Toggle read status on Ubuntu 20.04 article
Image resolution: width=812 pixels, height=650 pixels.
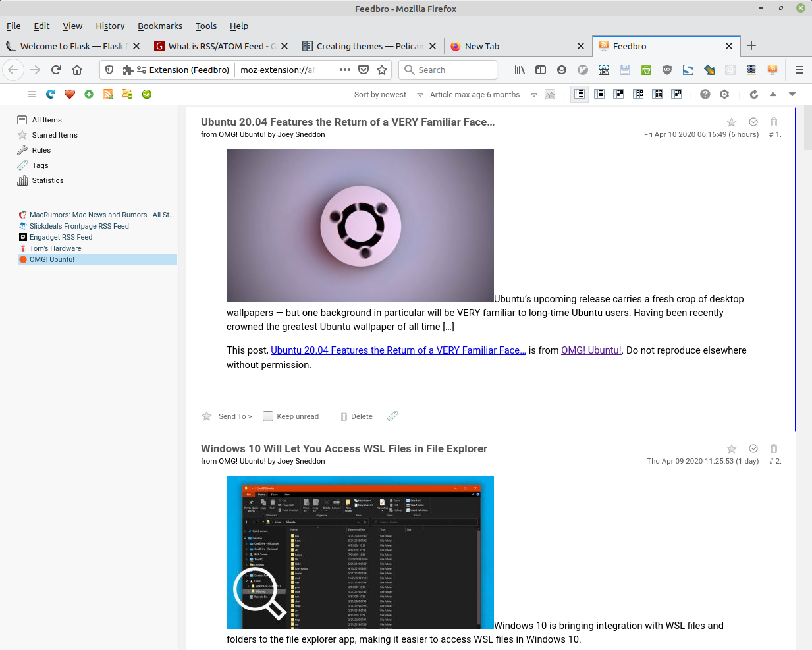753,122
